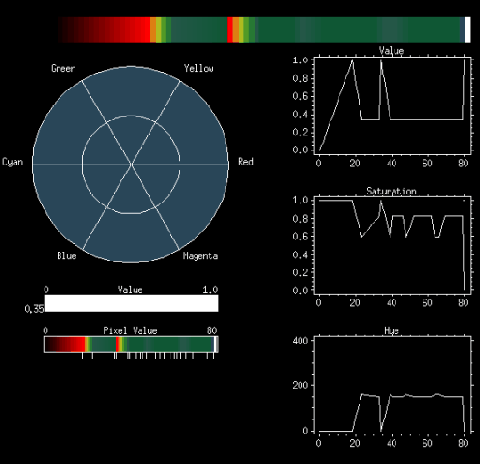Click inside the Saturation plot

point(392,245)
